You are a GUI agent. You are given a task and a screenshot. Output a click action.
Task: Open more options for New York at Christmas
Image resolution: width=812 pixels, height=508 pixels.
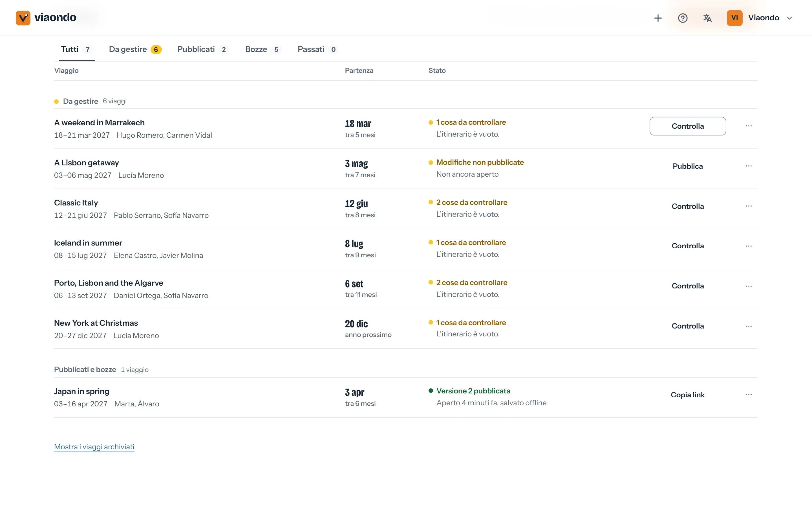click(749, 326)
